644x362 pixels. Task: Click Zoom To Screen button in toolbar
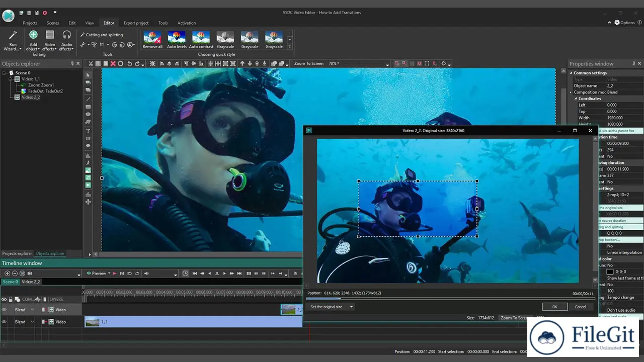click(308, 64)
